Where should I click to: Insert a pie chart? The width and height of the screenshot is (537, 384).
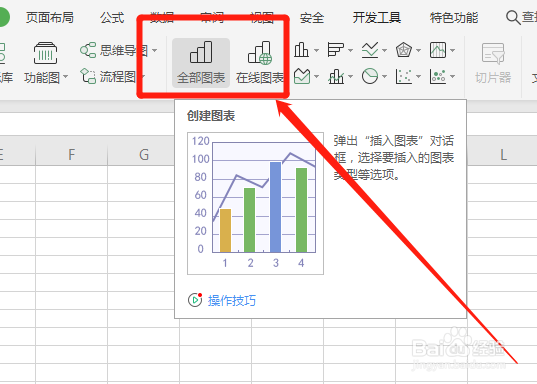click(370, 76)
